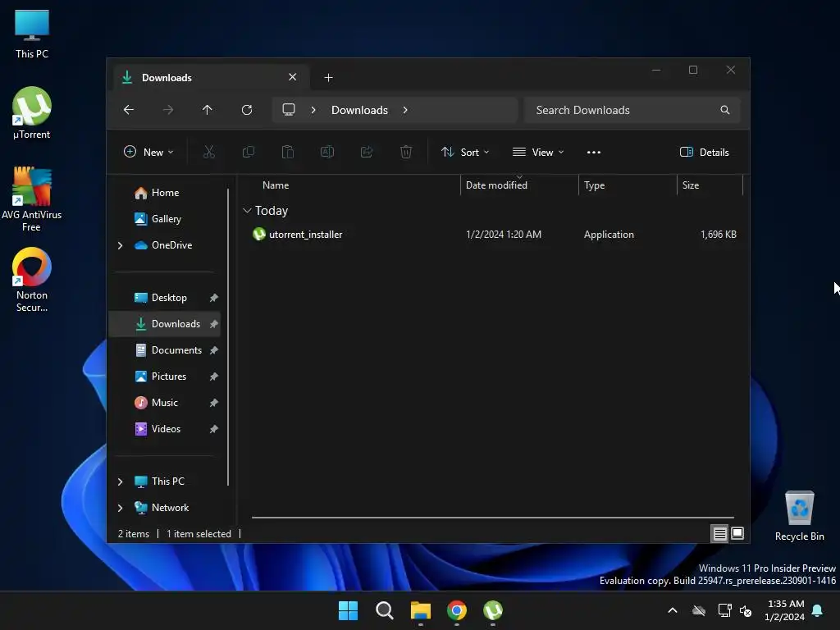
Task: Open See more three-dots menu
Action: [594, 152]
